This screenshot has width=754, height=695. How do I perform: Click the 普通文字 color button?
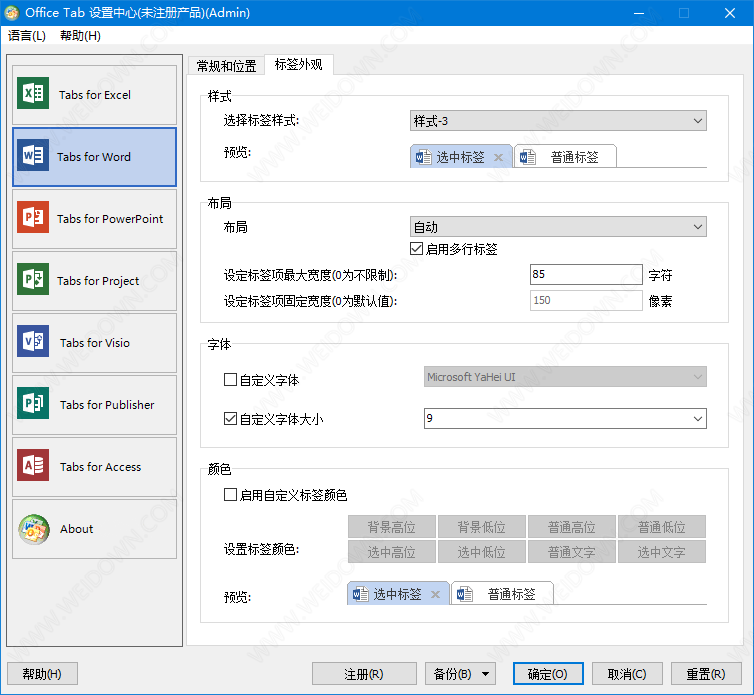572,552
